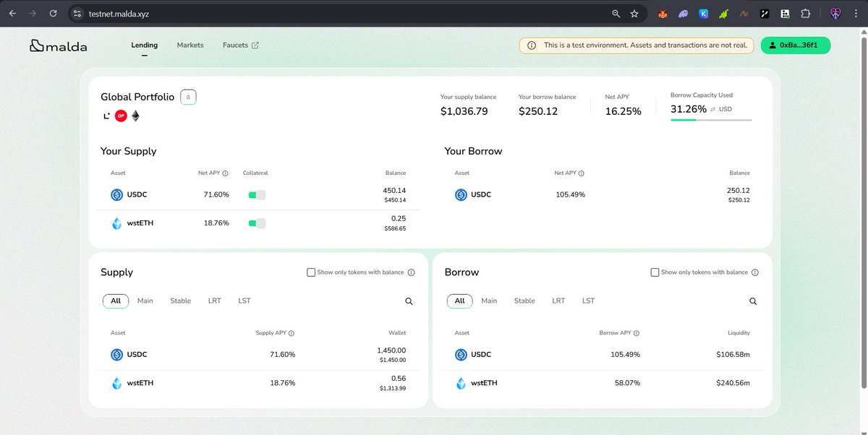This screenshot has width=868, height=435.
Task: Click Net APY info icon in Your Supply
Action: click(x=226, y=173)
